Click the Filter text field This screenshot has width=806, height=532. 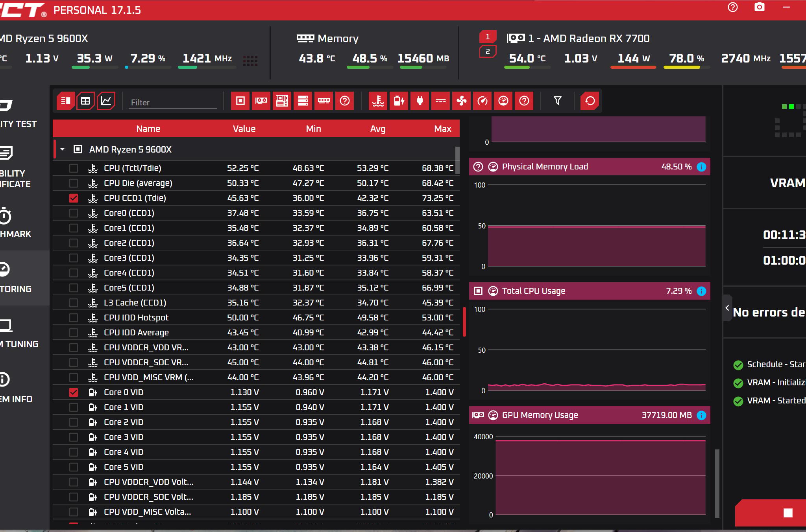(x=173, y=102)
